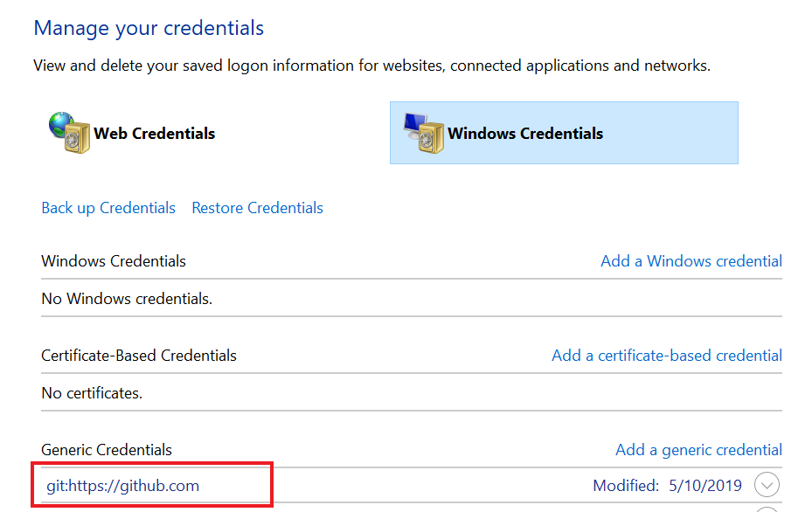This screenshot has width=812, height=512.
Task: Open the git:https://github.com credential entry
Action: (121, 485)
